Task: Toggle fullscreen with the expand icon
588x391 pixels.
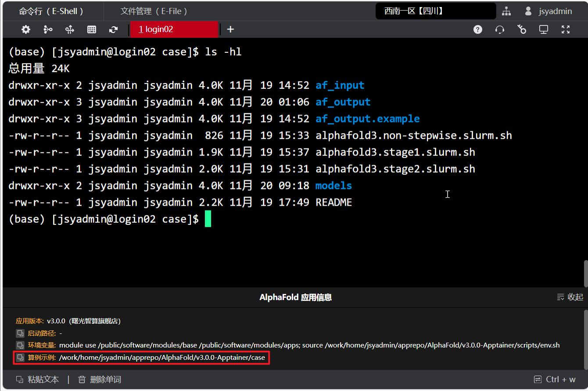Action: click(x=566, y=29)
